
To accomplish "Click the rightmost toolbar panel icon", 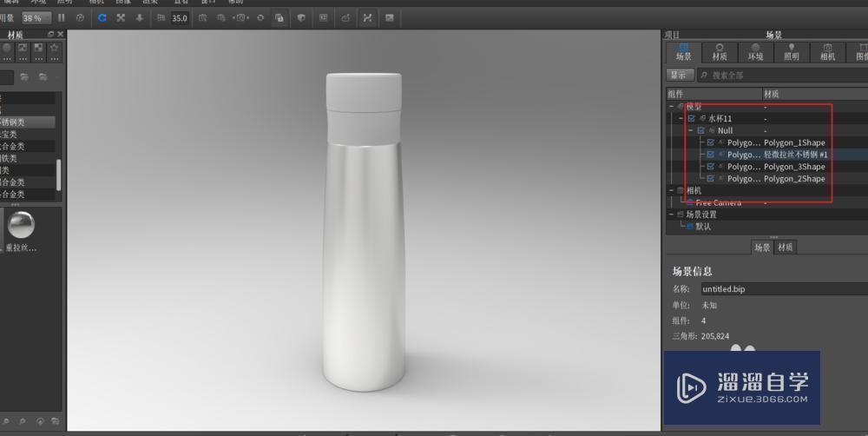I will (390, 17).
